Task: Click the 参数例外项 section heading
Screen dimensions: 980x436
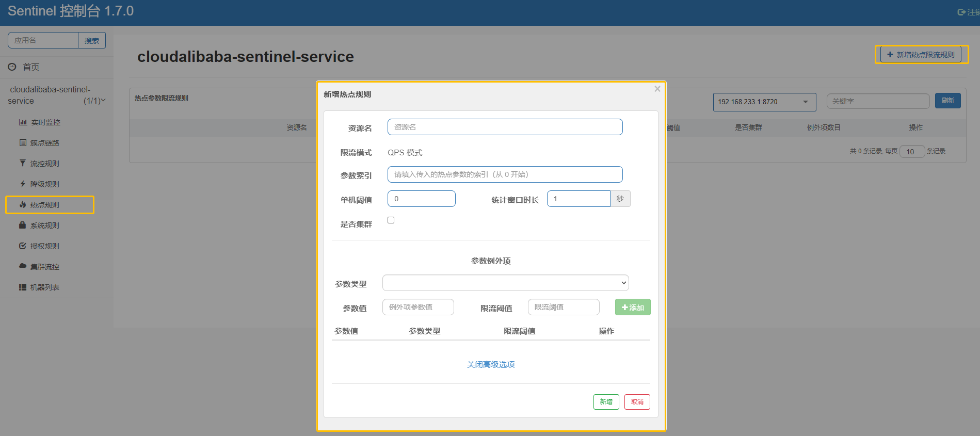Action: [x=491, y=261]
